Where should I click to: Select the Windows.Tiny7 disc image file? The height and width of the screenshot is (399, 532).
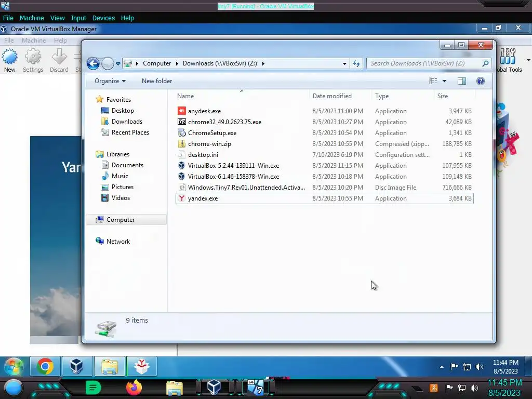click(324, 187)
